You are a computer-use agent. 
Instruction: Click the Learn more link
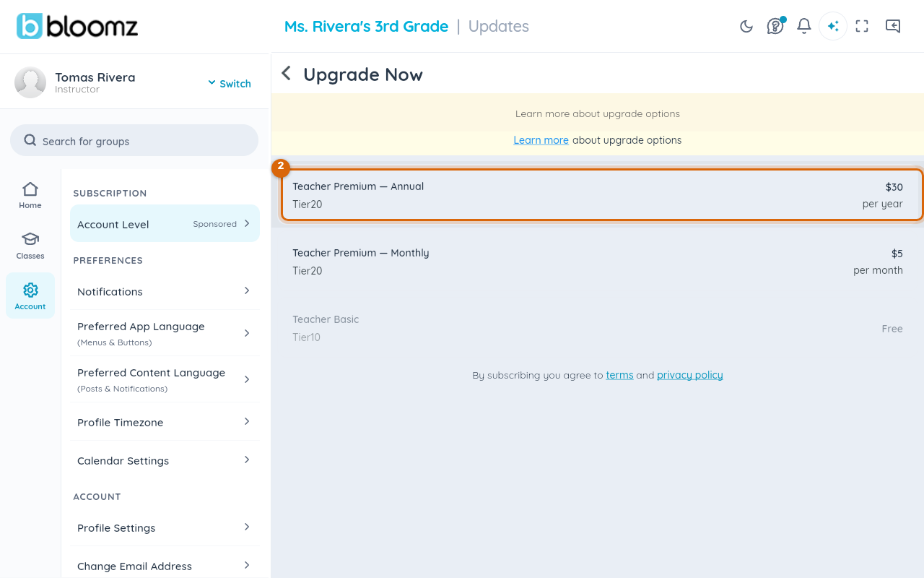[x=541, y=140]
